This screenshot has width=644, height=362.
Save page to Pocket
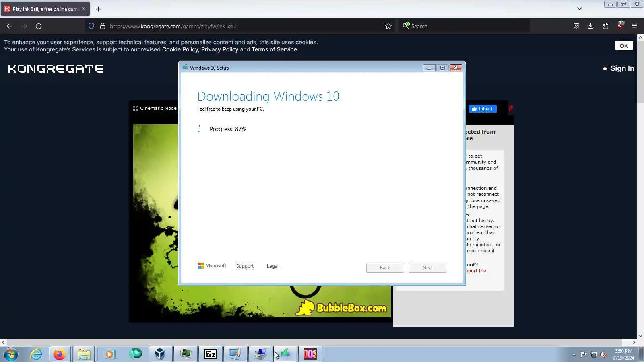[x=576, y=26]
